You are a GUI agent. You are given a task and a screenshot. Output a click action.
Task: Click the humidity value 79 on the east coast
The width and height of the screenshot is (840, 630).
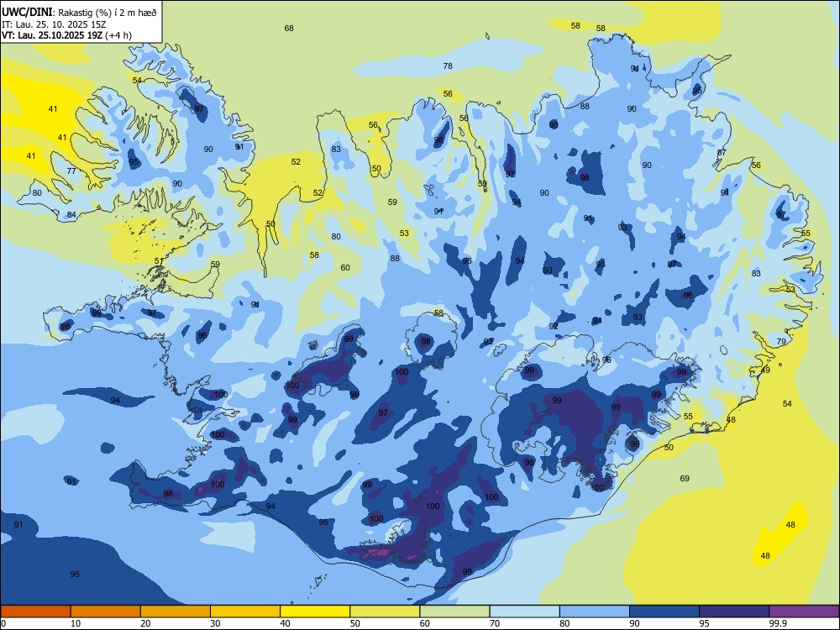(781, 341)
